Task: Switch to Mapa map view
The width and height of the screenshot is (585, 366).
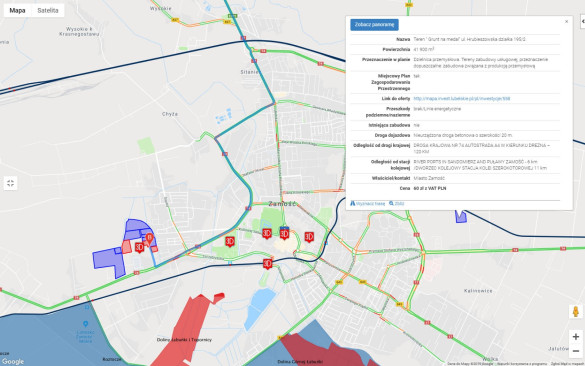Action: 18,10
